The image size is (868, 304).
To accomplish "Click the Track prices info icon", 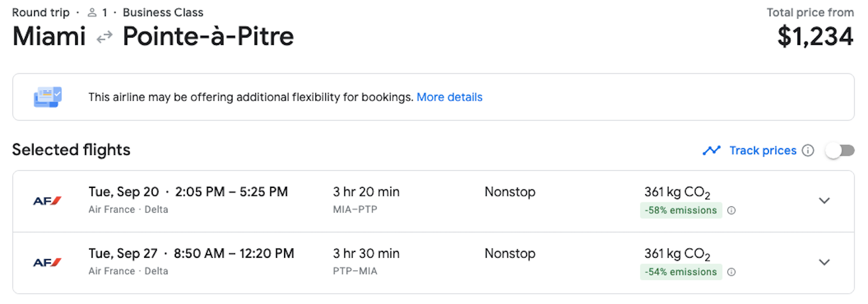I will pos(808,151).
